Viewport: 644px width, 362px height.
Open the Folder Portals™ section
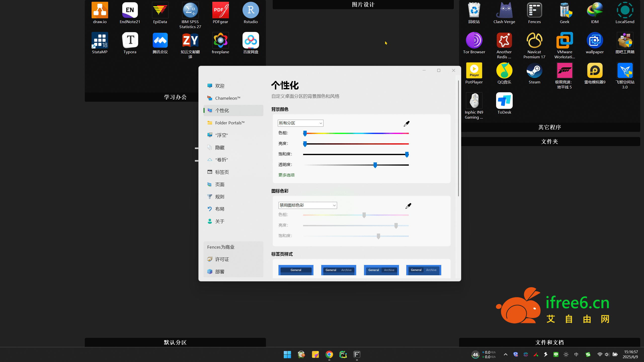coord(230,123)
